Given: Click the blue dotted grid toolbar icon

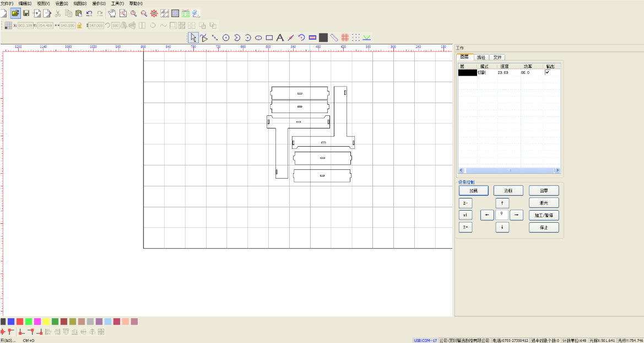Looking at the screenshot, I should click(x=175, y=13).
